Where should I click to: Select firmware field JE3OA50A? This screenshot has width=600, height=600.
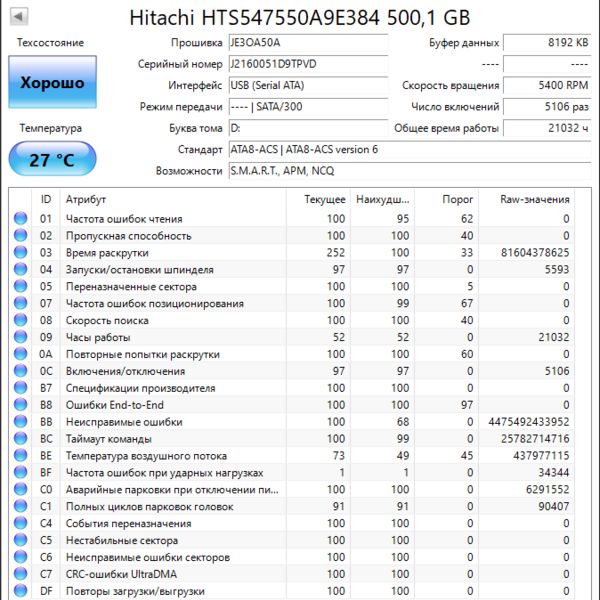click(x=308, y=42)
